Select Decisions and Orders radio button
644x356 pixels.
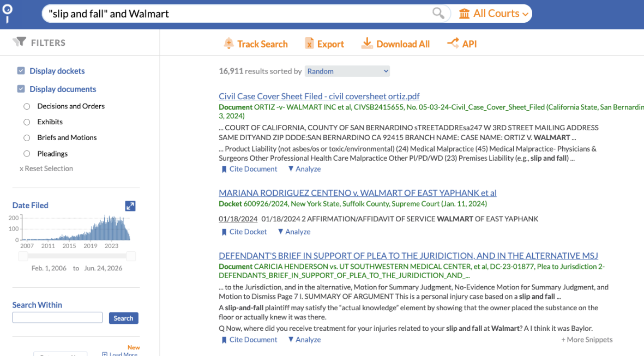(27, 106)
